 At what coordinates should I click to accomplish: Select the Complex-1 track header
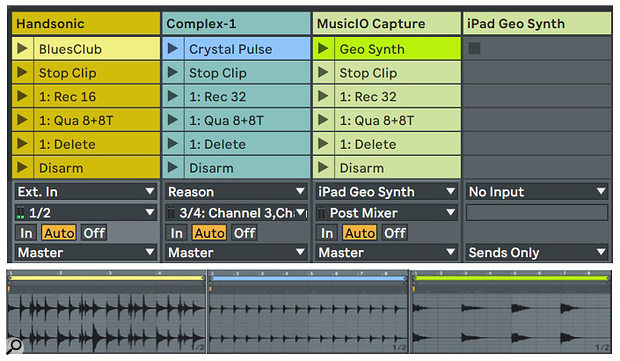(236, 23)
